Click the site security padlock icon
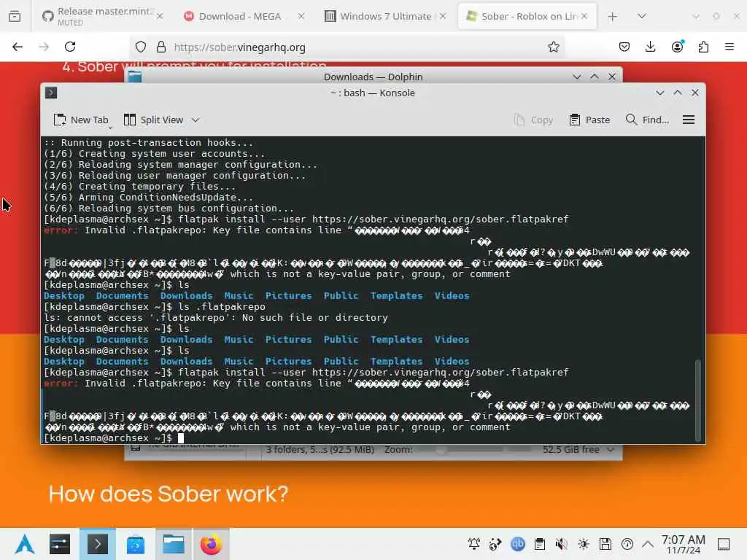 (161, 47)
